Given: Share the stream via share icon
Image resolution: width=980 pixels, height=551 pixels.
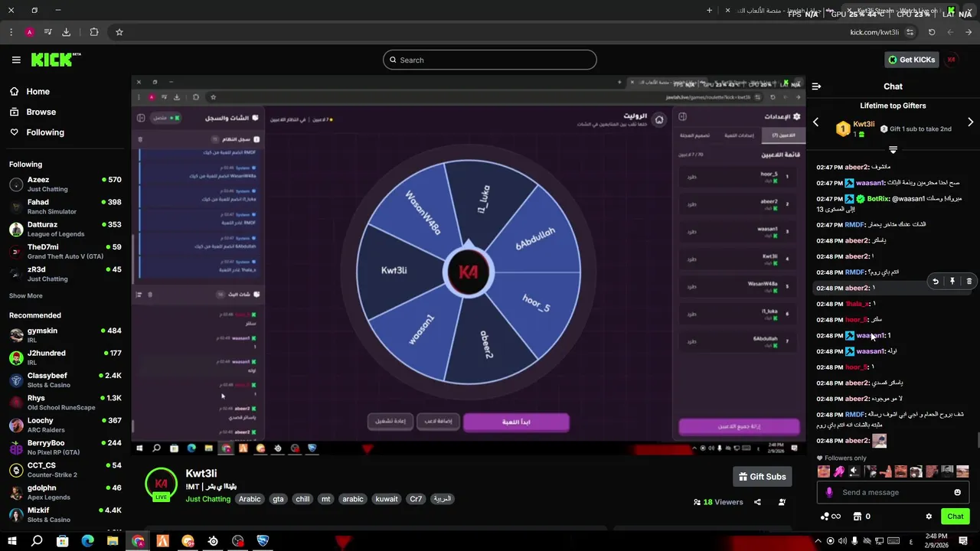Looking at the screenshot, I should pos(757,502).
